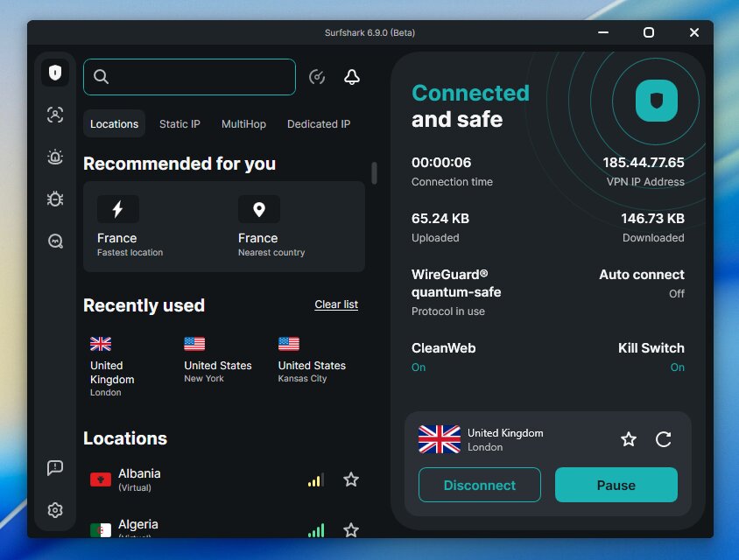Switch to the Dedicated IP tab
This screenshot has height=560, width=739.
[x=319, y=123]
